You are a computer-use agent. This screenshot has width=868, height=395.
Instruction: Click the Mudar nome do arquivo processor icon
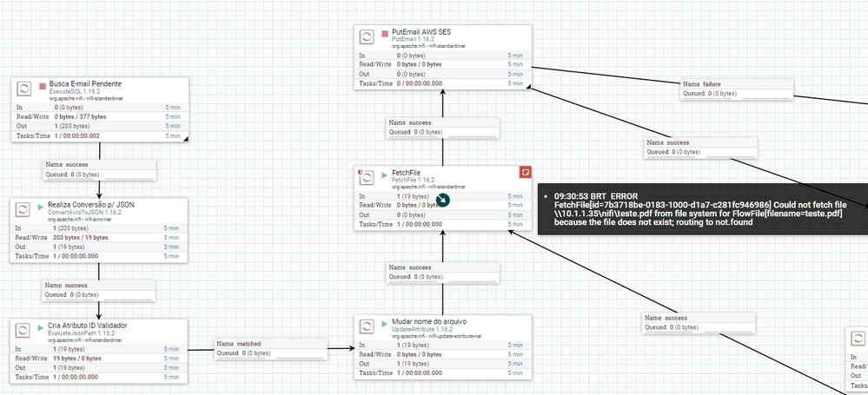click(x=367, y=326)
